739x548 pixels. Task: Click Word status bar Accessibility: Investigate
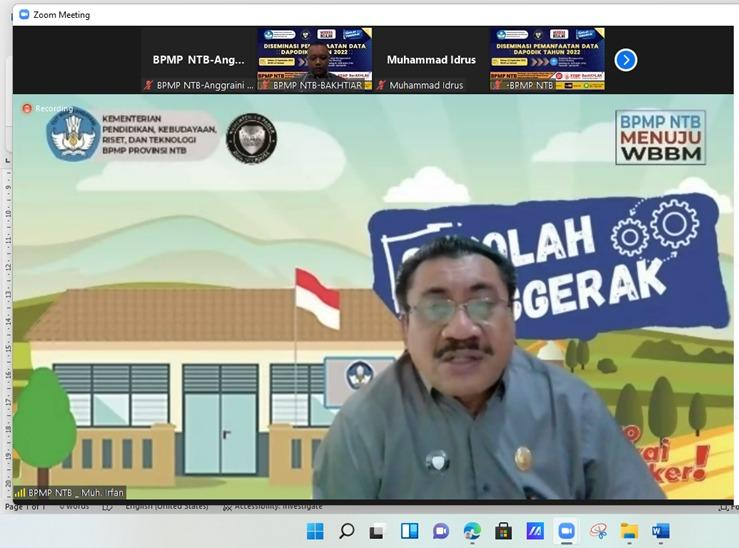pyautogui.click(x=272, y=507)
